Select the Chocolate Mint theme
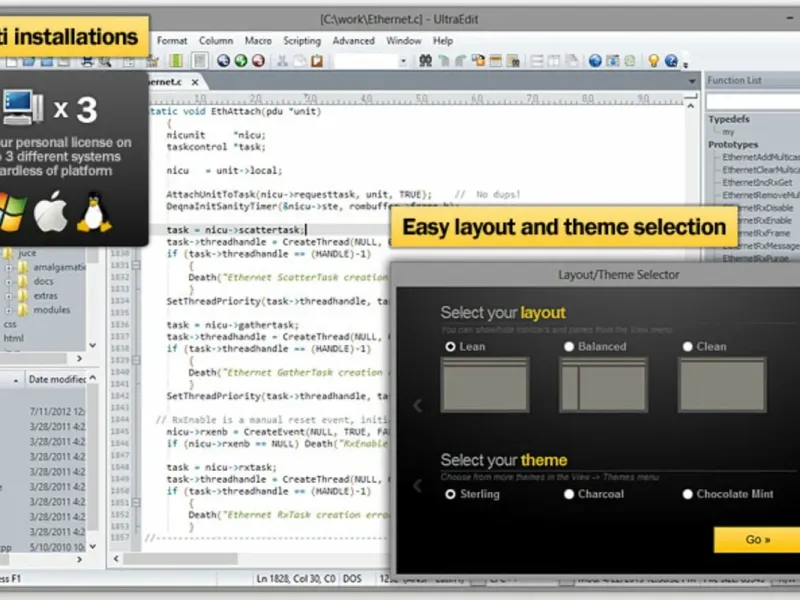The height and width of the screenshot is (600, 800). (x=688, y=494)
